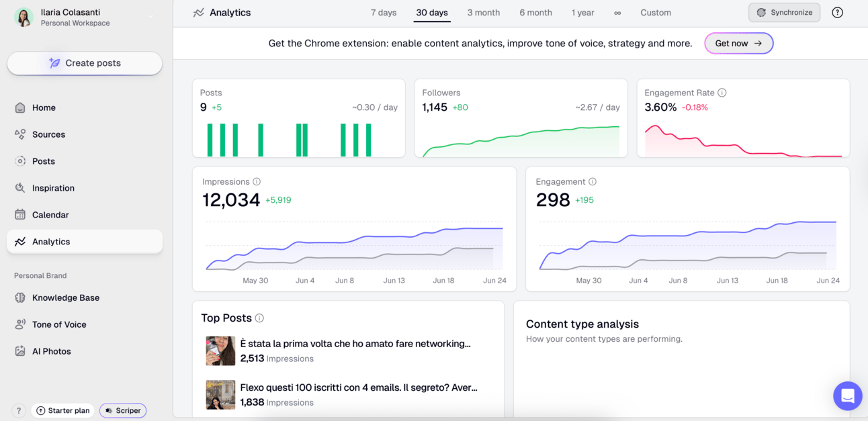
Task: Click the Posts bar chart card
Action: click(299, 118)
